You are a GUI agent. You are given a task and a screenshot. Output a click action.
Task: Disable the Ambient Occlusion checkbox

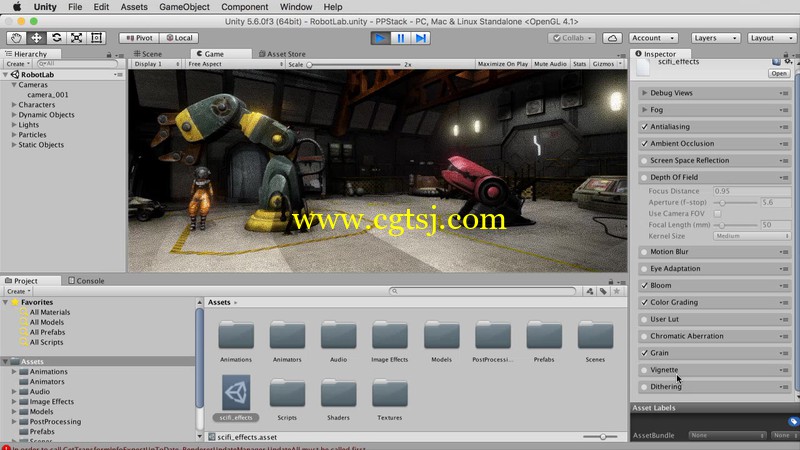[644, 143]
